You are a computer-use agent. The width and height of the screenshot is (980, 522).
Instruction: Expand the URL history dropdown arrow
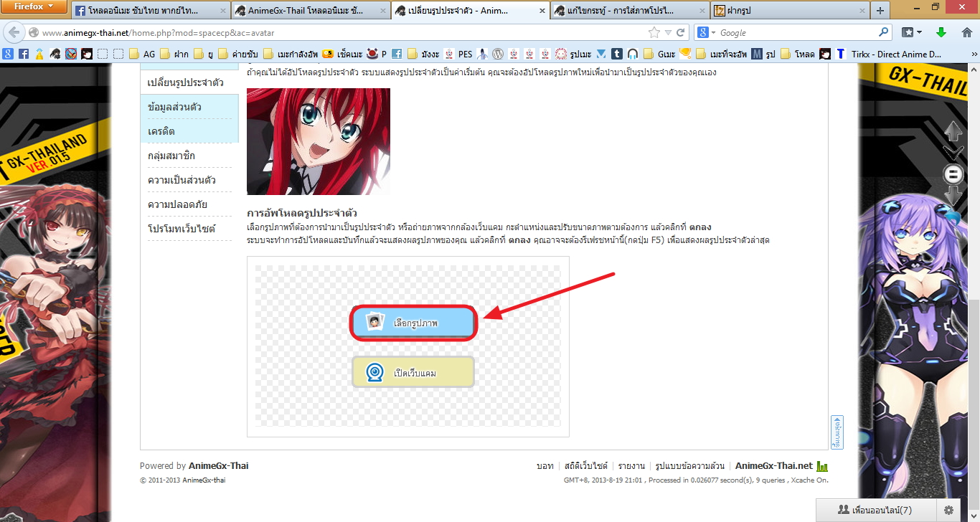[x=667, y=33]
